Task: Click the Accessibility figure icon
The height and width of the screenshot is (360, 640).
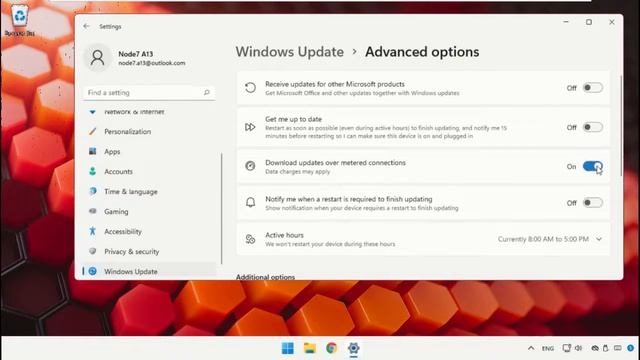Action: click(x=93, y=231)
